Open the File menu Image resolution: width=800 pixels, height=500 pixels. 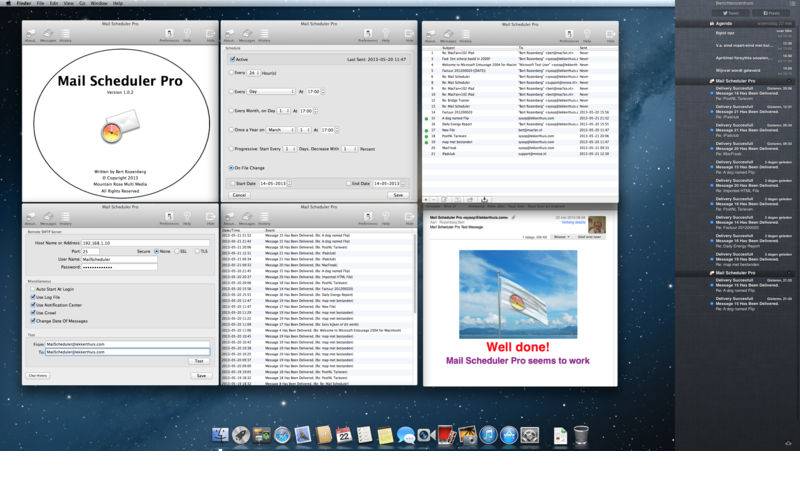click(41, 3)
